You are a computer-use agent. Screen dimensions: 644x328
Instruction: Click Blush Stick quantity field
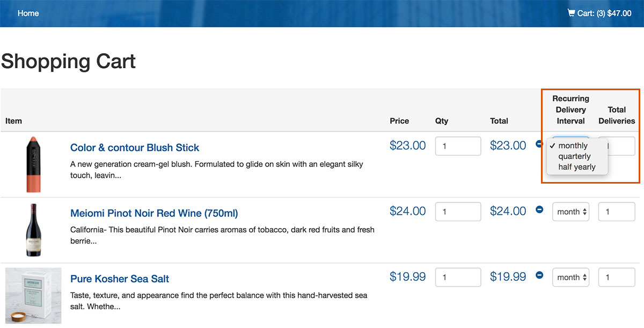(458, 146)
